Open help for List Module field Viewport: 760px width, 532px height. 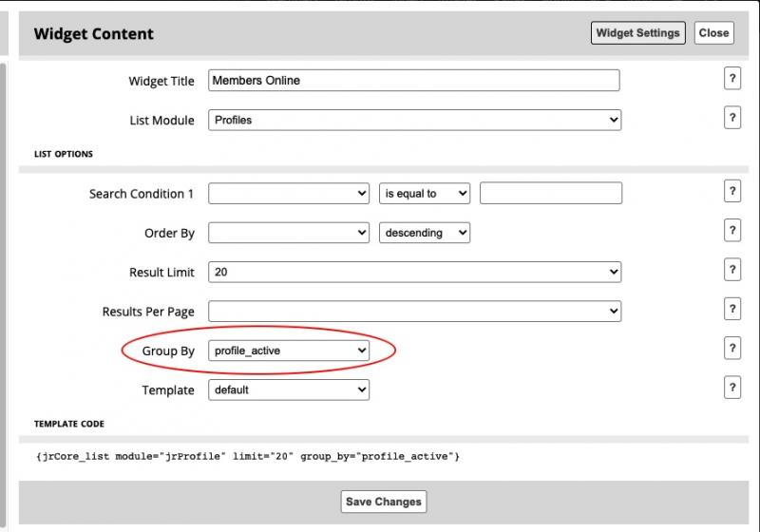(x=731, y=118)
